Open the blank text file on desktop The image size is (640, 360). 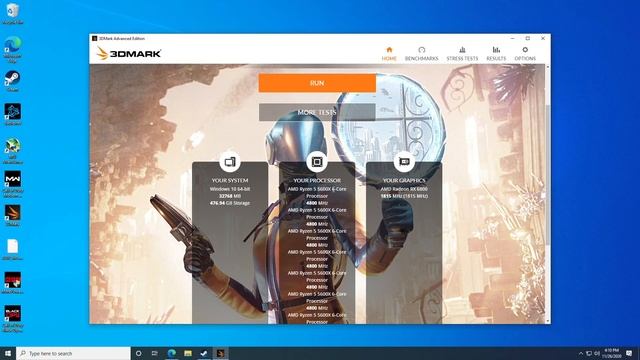[13, 249]
